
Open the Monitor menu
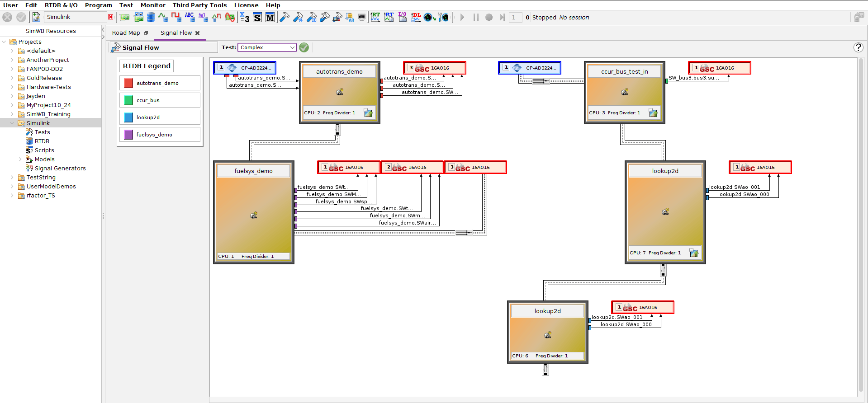click(153, 5)
